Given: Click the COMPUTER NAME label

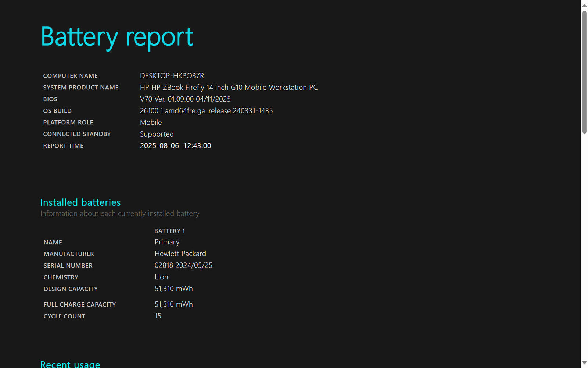Looking at the screenshot, I should [71, 76].
